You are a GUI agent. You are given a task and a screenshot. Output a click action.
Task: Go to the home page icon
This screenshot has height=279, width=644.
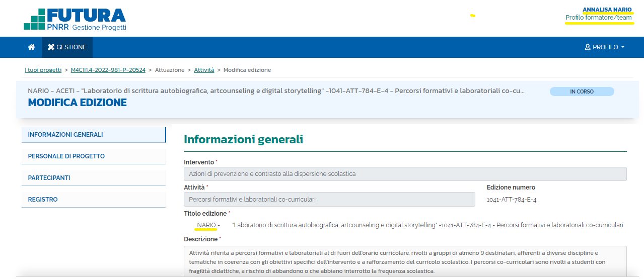[31, 47]
